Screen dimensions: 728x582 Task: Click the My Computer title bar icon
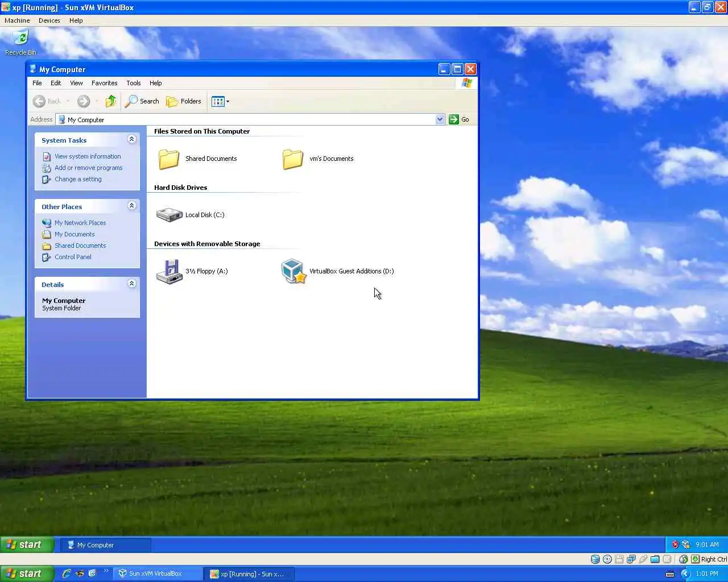click(33, 69)
